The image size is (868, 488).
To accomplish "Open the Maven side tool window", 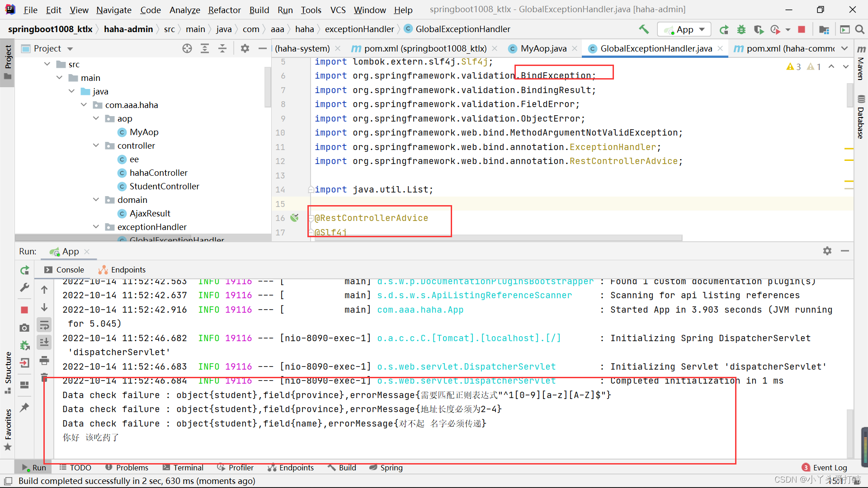I will [x=861, y=62].
